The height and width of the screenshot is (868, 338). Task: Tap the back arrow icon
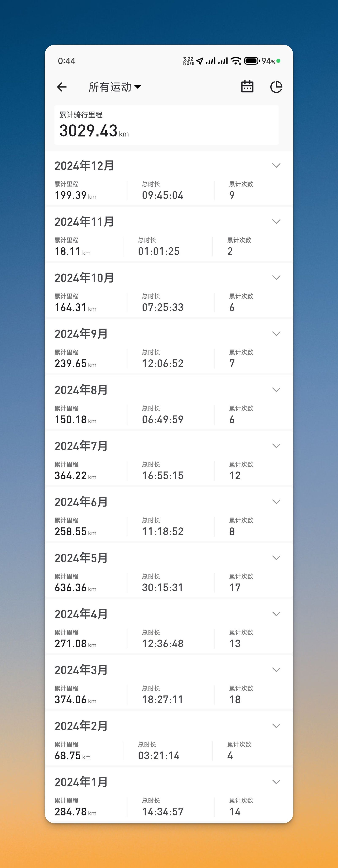pos(62,87)
